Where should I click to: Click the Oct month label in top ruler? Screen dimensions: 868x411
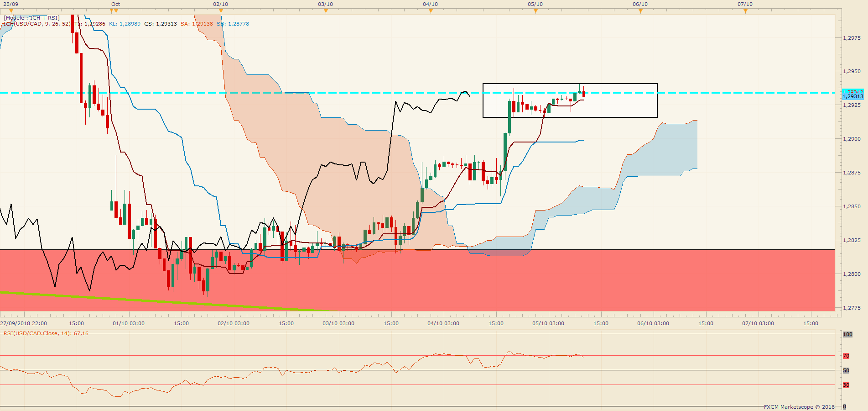coord(116,4)
